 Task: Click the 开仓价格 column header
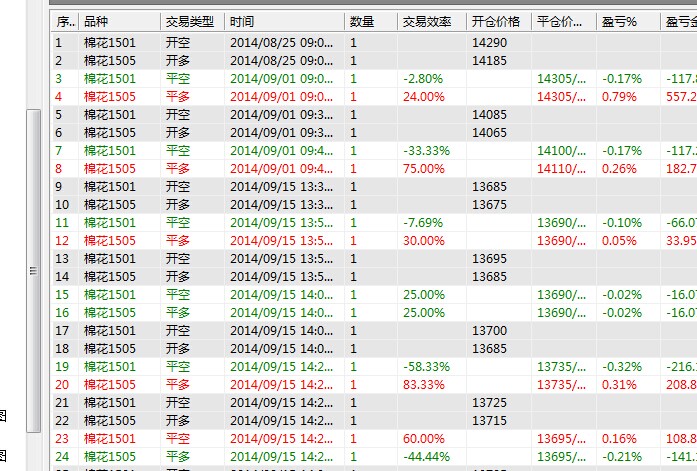click(x=499, y=21)
